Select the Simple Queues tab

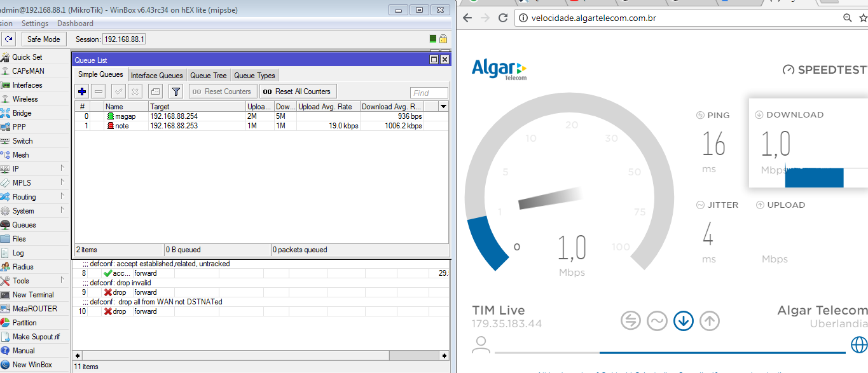click(100, 75)
